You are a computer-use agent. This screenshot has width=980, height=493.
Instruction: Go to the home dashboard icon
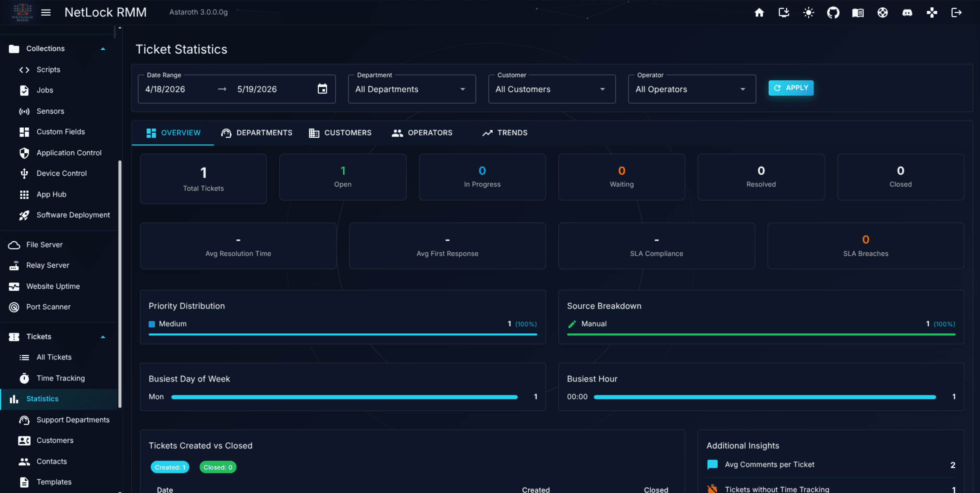(x=759, y=13)
